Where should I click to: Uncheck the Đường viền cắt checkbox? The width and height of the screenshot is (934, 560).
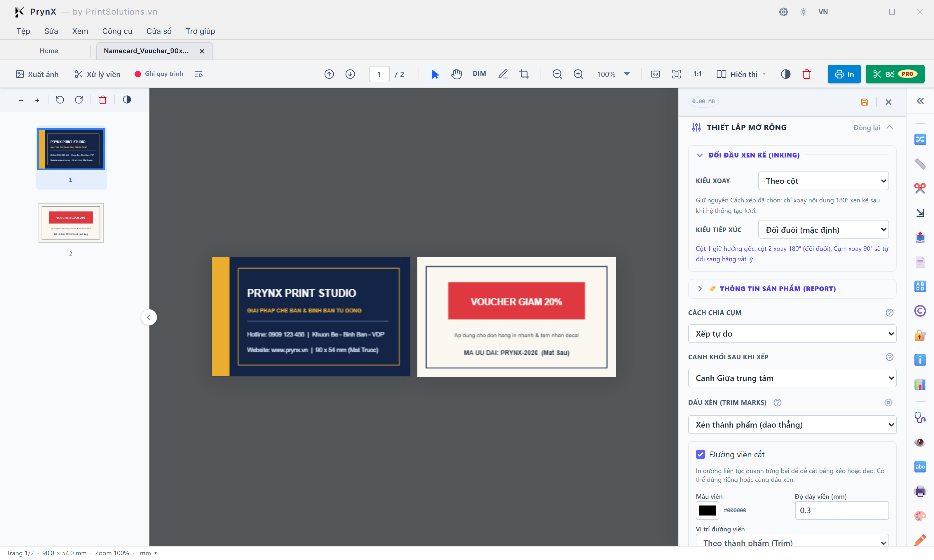click(700, 454)
